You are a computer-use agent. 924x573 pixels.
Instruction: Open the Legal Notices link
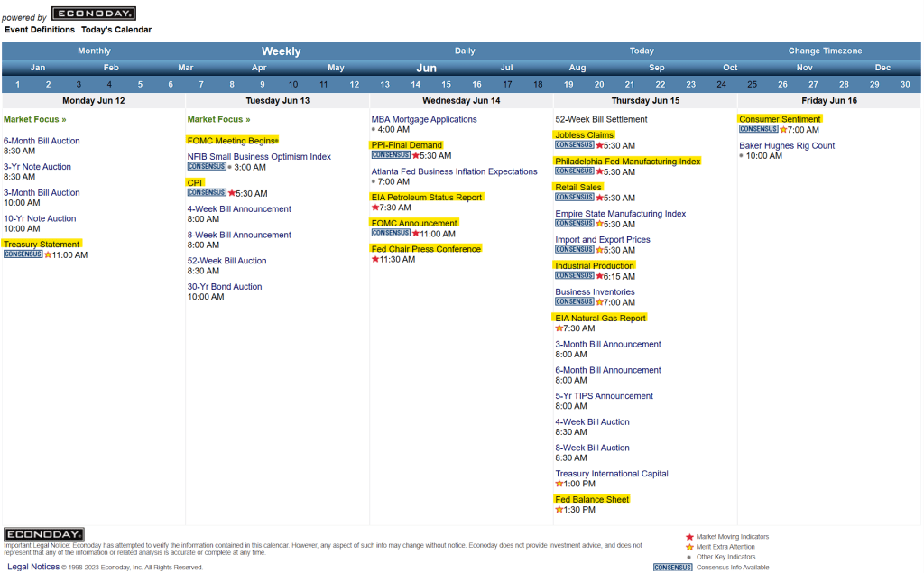click(x=33, y=567)
